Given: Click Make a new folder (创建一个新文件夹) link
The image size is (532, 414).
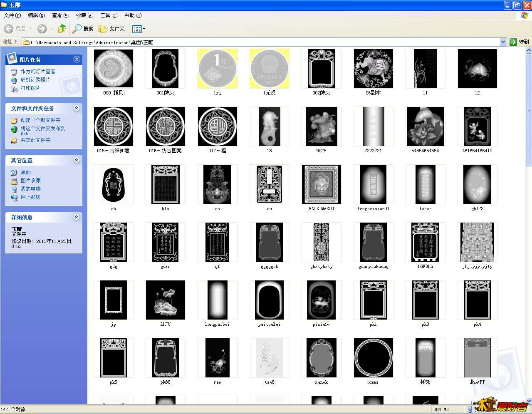Looking at the screenshot, I should pyautogui.click(x=40, y=120).
